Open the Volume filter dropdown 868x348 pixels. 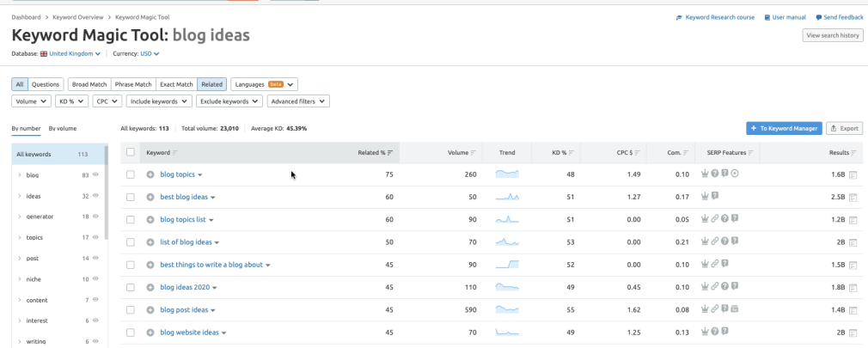coord(31,101)
